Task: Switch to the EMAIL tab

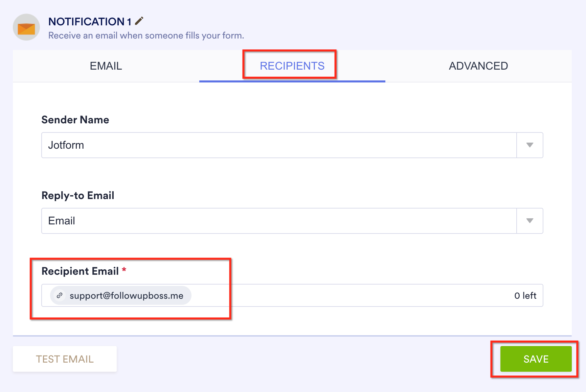Action: (106, 66)
